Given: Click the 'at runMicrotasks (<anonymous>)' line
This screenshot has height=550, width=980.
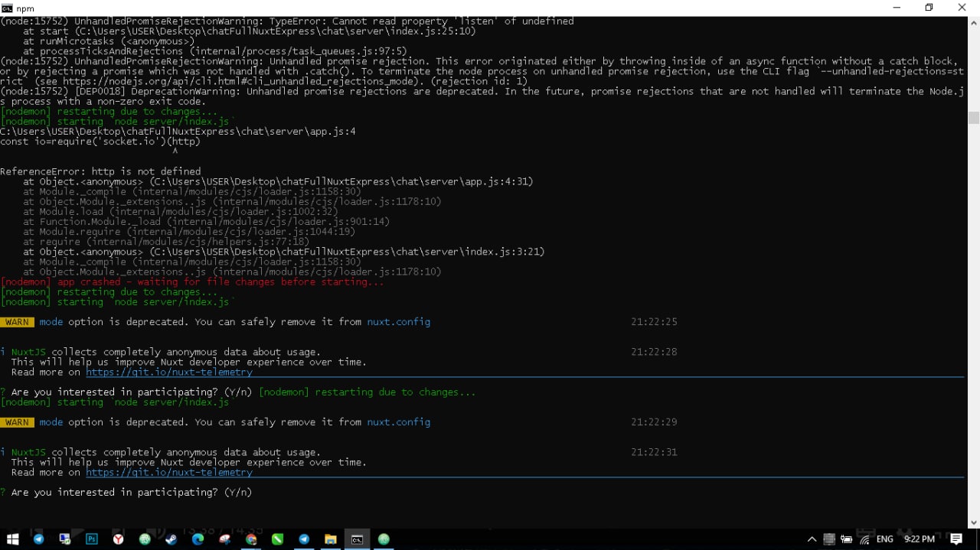Looking at the screenshot, I should [108, 41].
